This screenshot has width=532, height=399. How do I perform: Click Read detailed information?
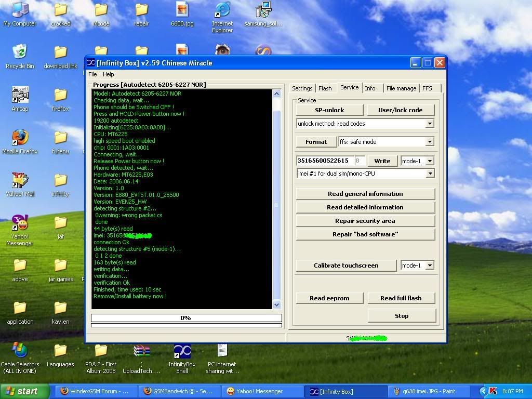[x=365, y=207]
